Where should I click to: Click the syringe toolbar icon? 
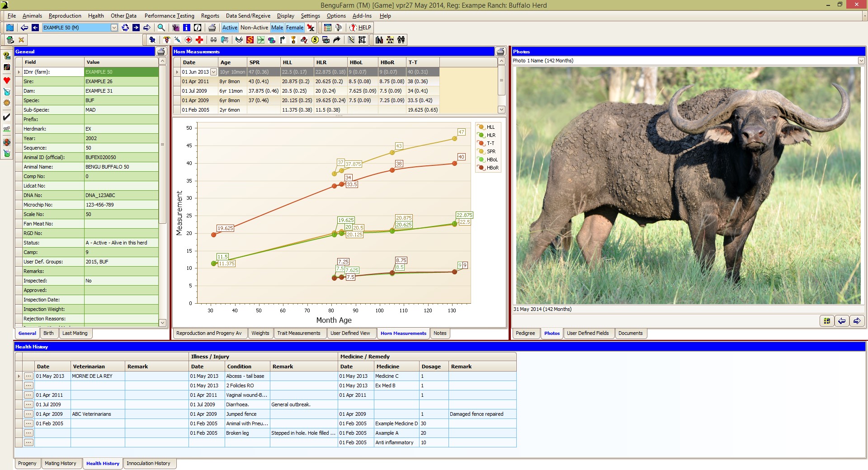pos(177,40)
